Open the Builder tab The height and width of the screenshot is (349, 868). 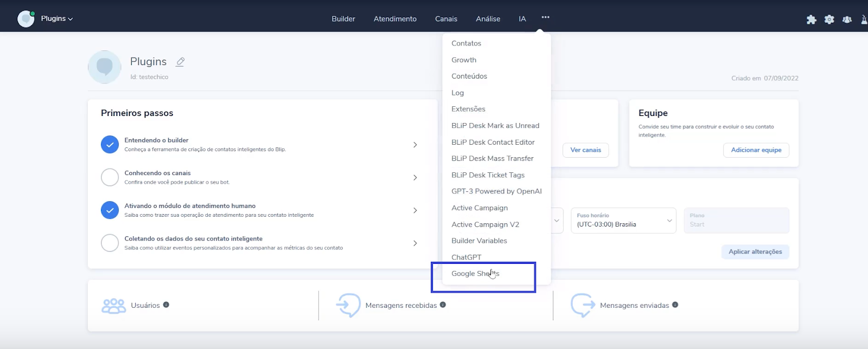click(343, 18)
